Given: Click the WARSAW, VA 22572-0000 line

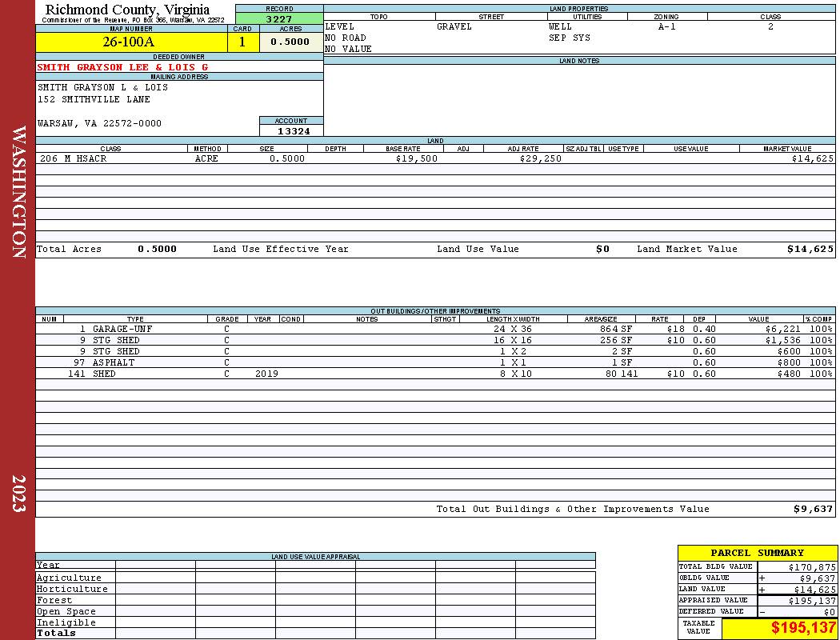Looking at the screenshot, I should coord(99,124).
